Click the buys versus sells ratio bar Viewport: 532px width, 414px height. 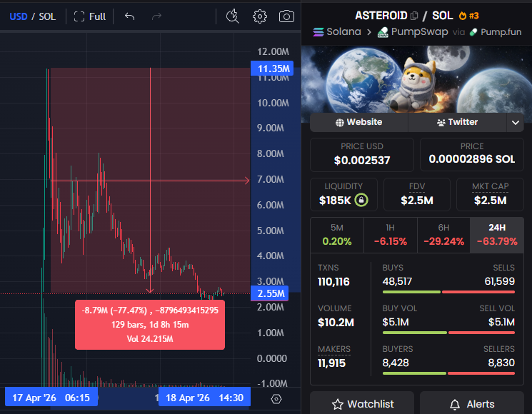pos(448,292)
